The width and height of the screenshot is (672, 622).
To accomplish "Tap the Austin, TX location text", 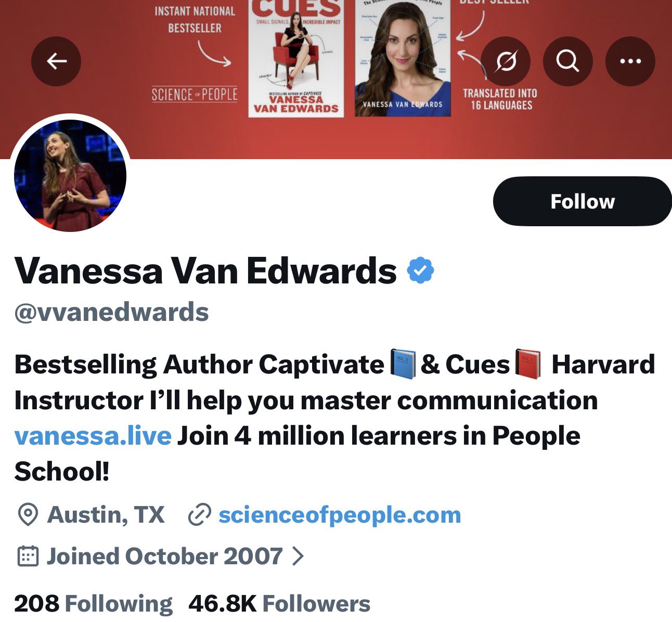I will coord(106,515).
